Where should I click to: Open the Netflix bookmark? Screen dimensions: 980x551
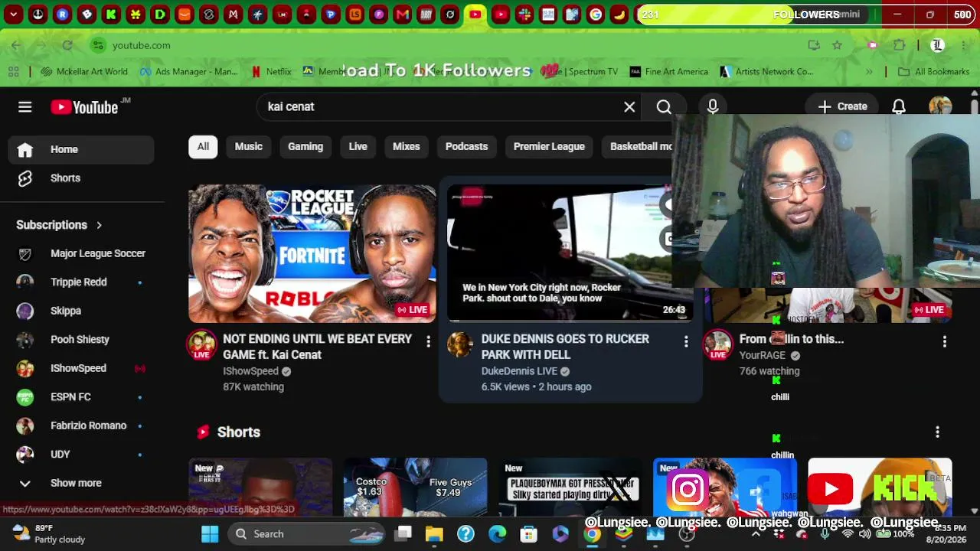pyautogui.click(x=271, y=72)
